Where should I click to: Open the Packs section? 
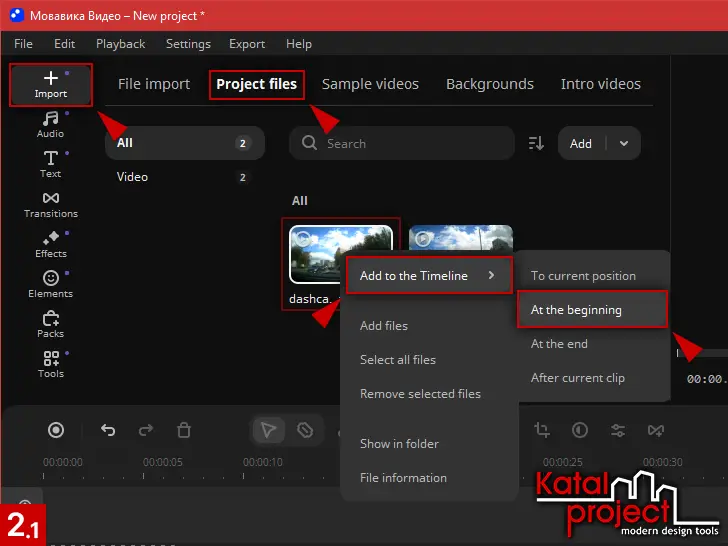51,324
